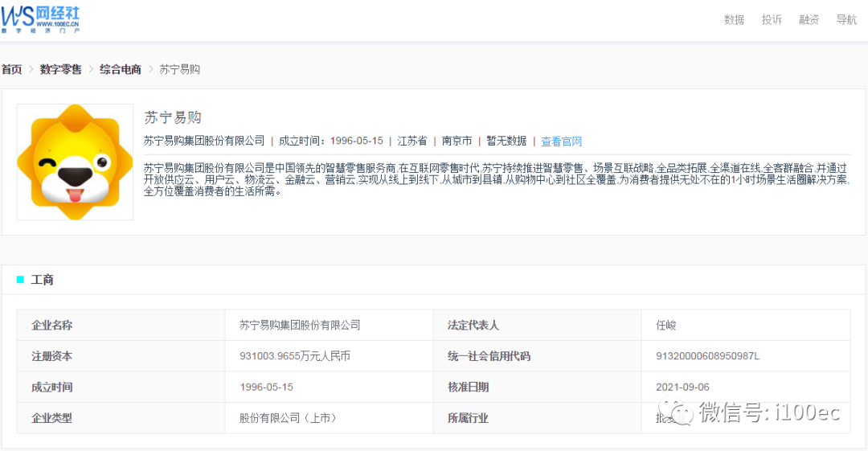Select the 统一社会信用代码 value 91320000608950987L

pyautogui.click(x=707, y=356)
